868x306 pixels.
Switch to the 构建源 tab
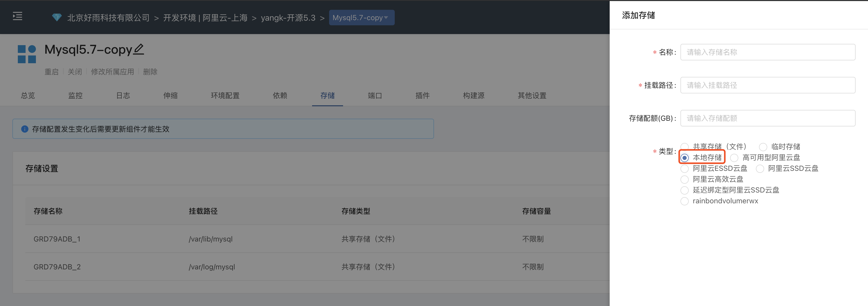pos(474,96)
